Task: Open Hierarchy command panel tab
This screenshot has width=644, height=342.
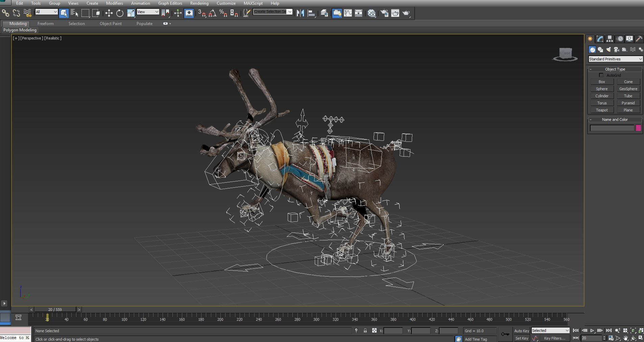Action: 610,39
